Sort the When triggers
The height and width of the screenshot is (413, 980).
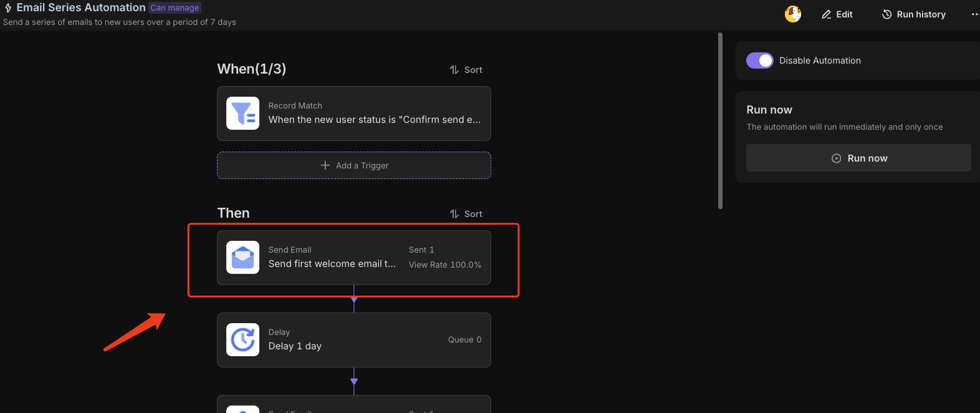click(x=466, y=70)
